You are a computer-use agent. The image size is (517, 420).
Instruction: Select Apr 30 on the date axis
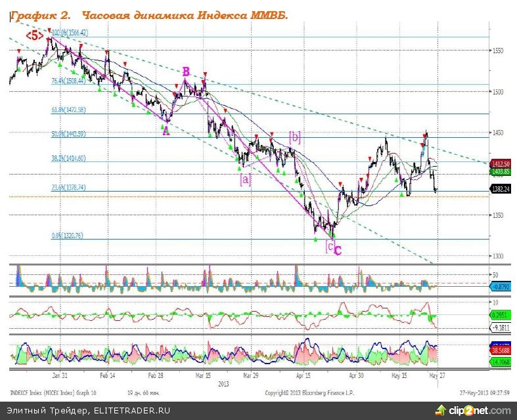tap(355, 377)
